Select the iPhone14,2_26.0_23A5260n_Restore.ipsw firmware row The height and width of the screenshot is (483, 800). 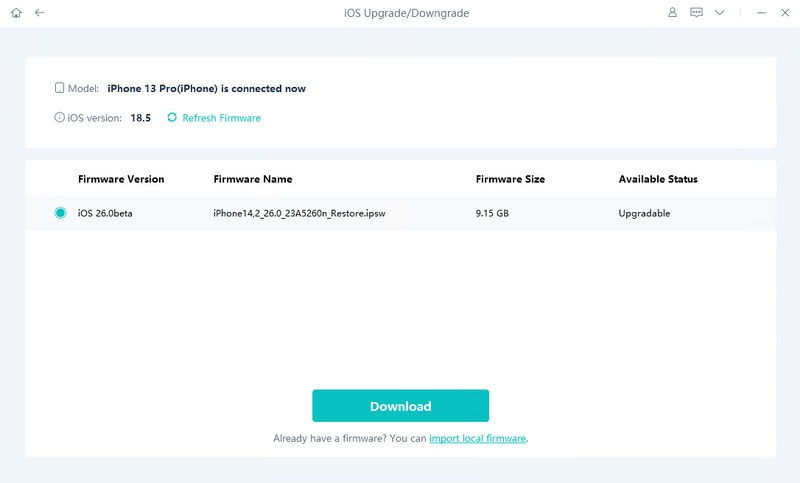point(401,213)
